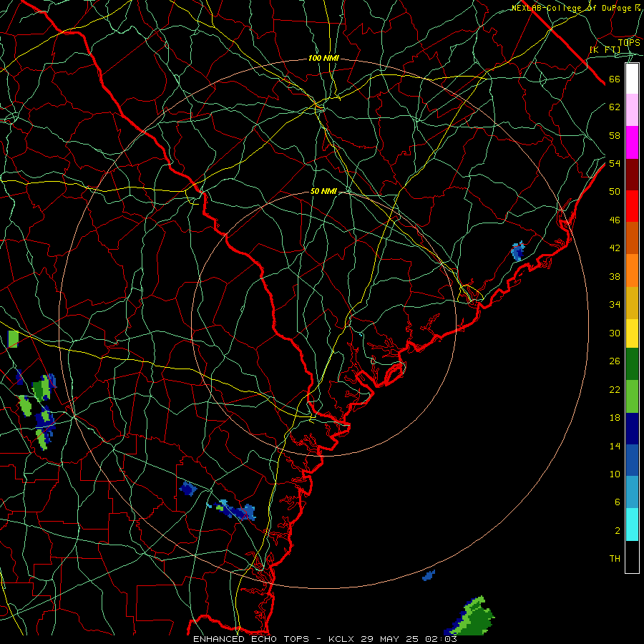
Task: Click the light pink legend swatch
Action: [x=632, y=109]
